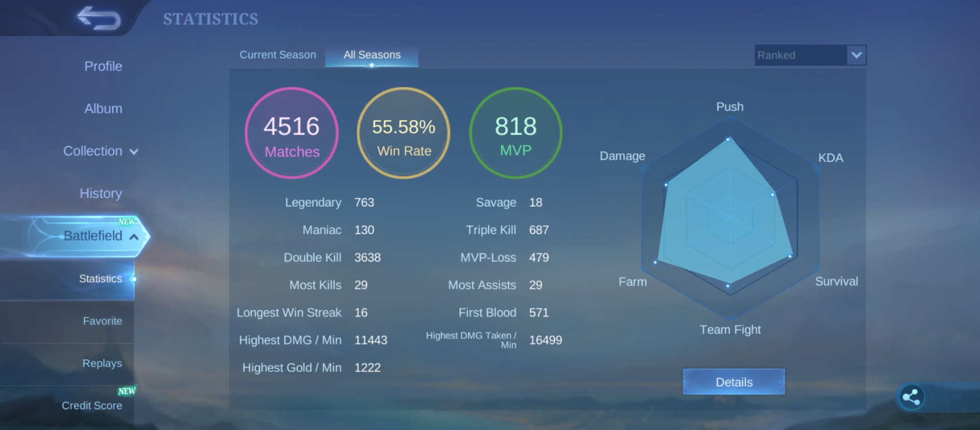Click the Double Kill value 3638
The width and height of the screenshot is (980, 430).
tap(367, 258)
